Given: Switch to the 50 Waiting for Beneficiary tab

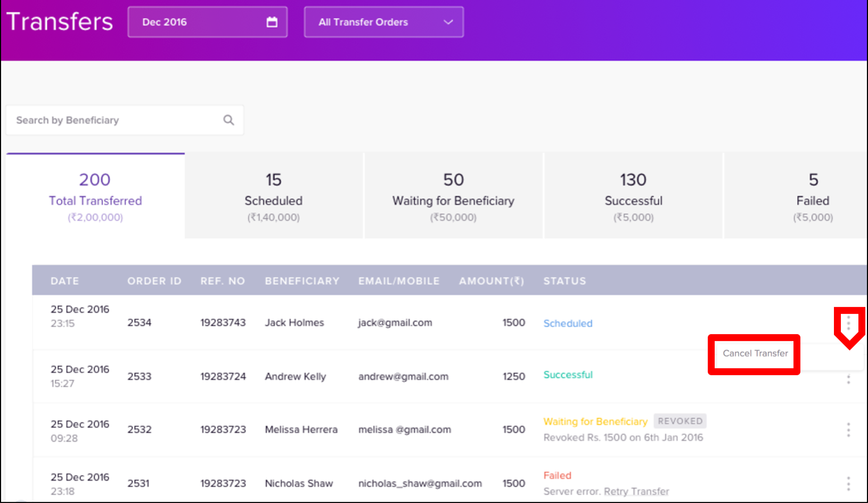Looking at the screenshot, I should [x=453, y=196].
